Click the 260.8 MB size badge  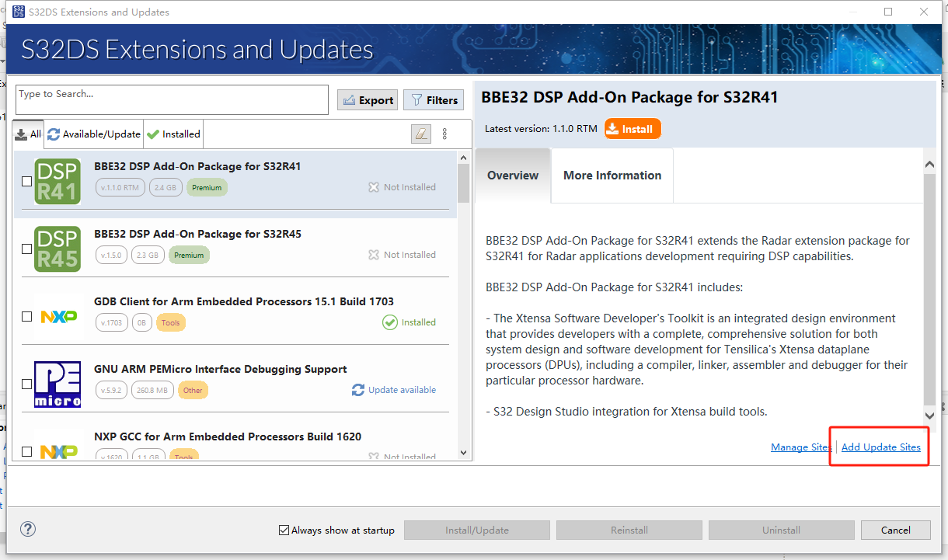pos(153,390)
